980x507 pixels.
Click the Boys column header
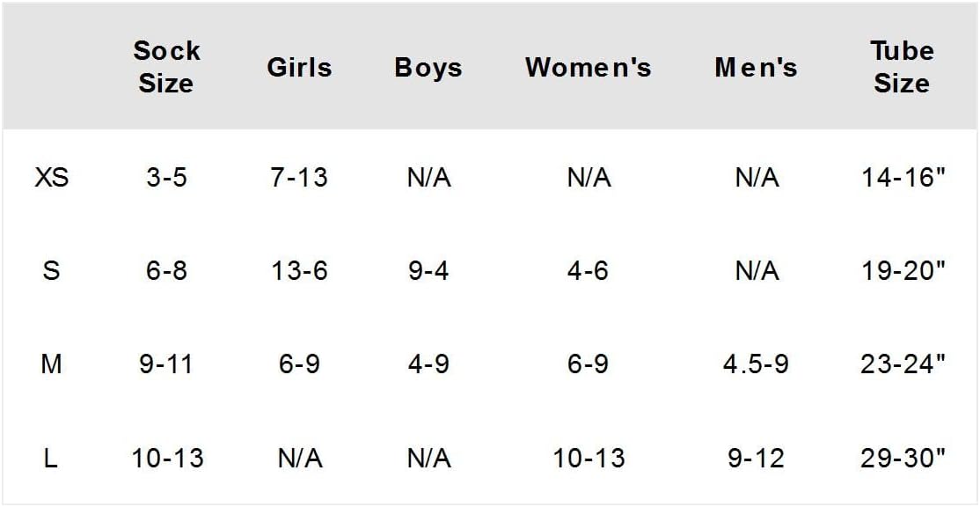pos(428,68)
